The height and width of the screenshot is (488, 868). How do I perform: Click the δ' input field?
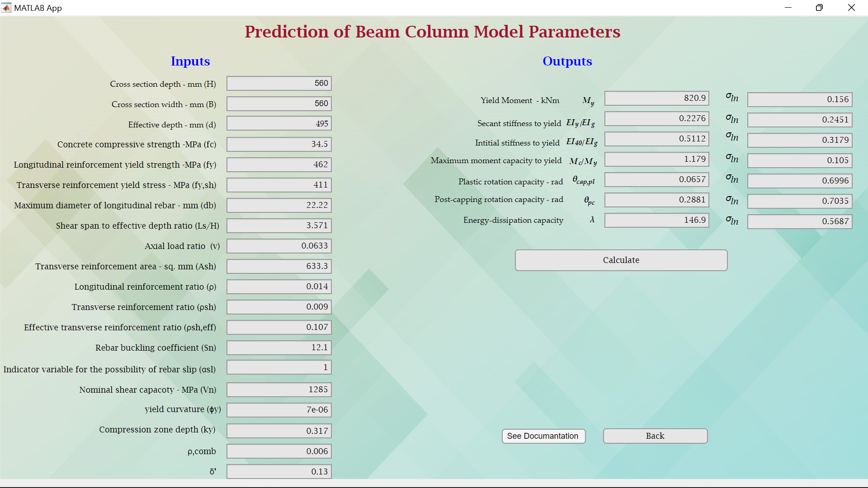279,472
